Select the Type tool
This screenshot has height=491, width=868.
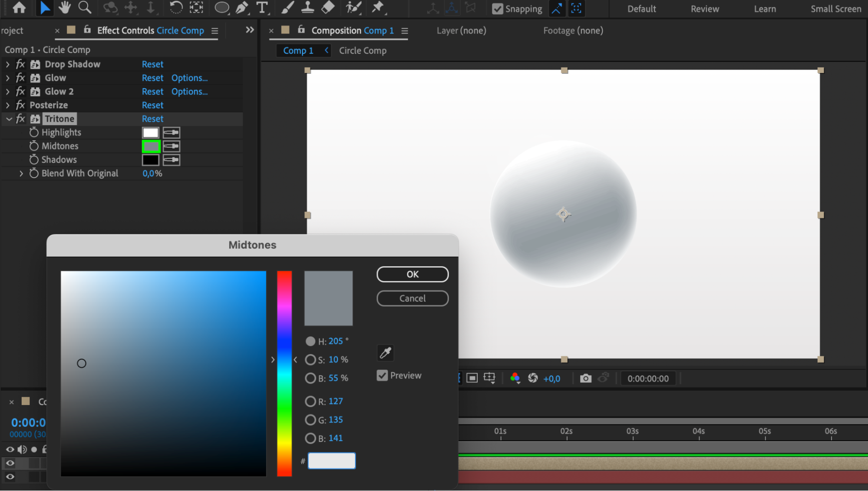pos(262,7)
